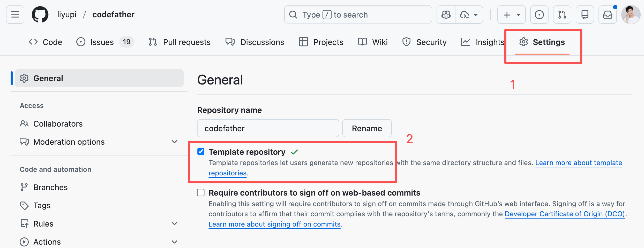Uncheck the Template repository checkbox
644x248 pixels.
tap(201, 152)
